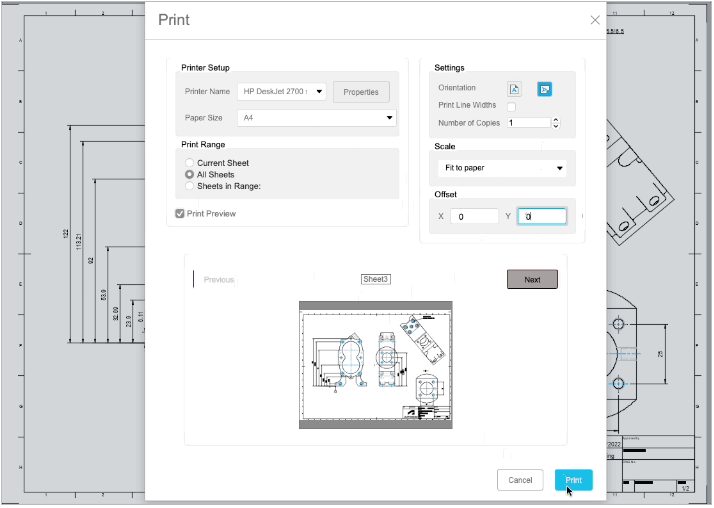Click the Cancel button
Viewport: 714px width, 508px height.
pos(520,480)
